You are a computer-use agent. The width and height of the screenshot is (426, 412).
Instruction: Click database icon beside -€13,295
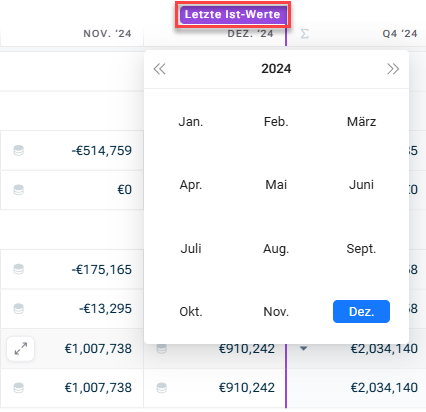(x=19, y=309)
